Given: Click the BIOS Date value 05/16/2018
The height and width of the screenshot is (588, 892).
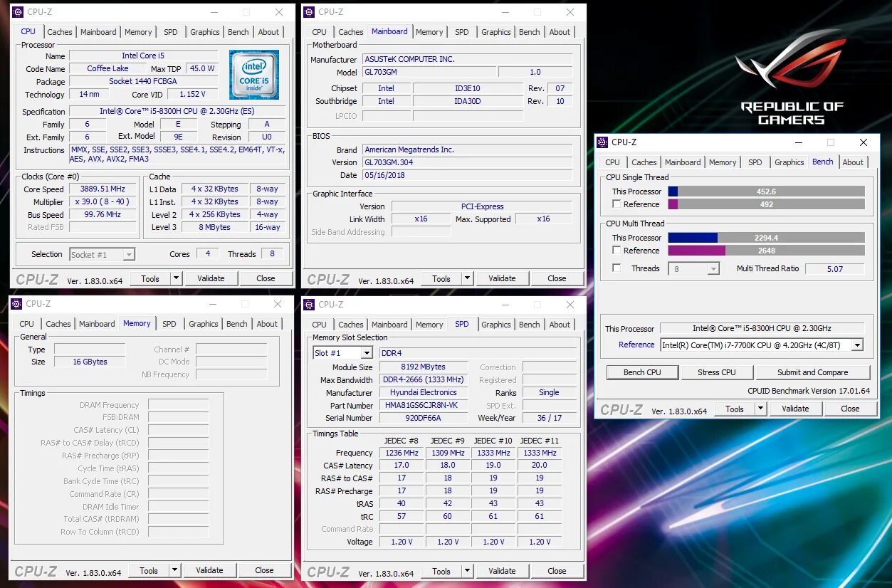Looking at the screenshot, I should pyautogui.click(x=467, y=175).
